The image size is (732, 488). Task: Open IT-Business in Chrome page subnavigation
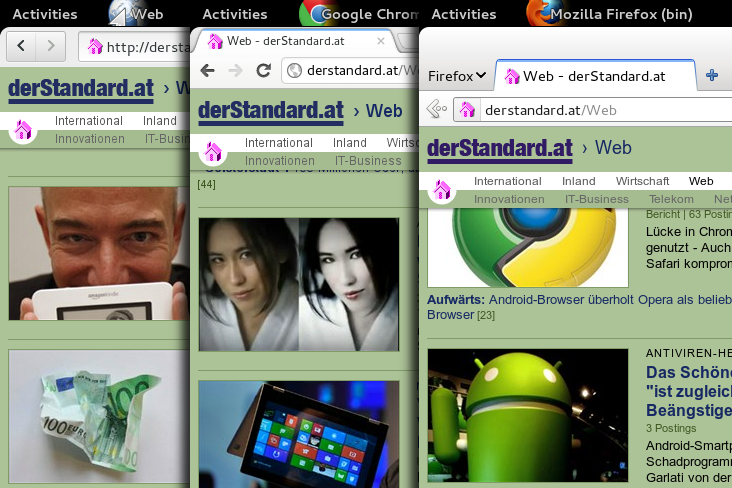pos(368,161)
